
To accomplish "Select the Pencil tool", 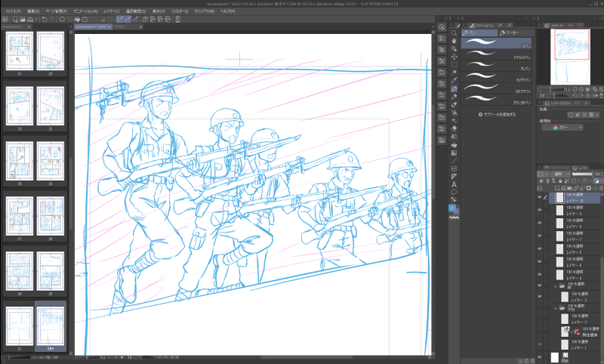I will 454,97.
